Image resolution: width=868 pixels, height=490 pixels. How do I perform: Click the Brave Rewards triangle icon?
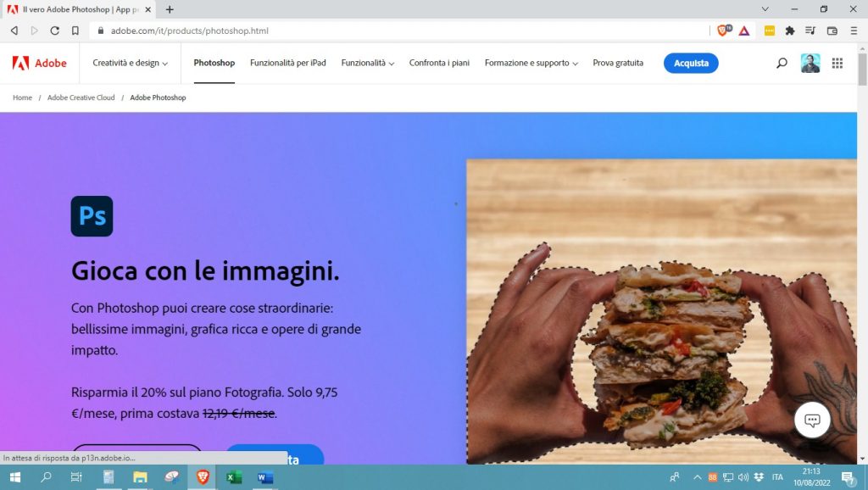click(x=743, y=31)
